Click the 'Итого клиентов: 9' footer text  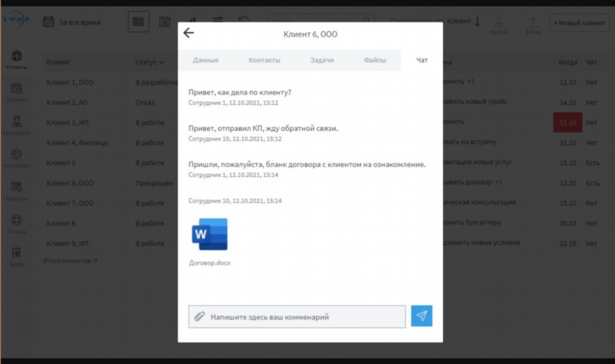[x=70, y=261]
